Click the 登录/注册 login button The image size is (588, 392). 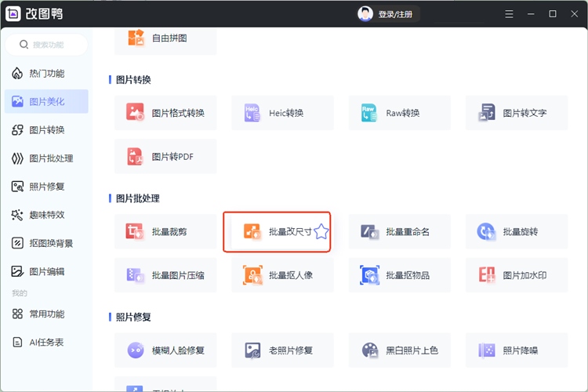click(395, 14)
